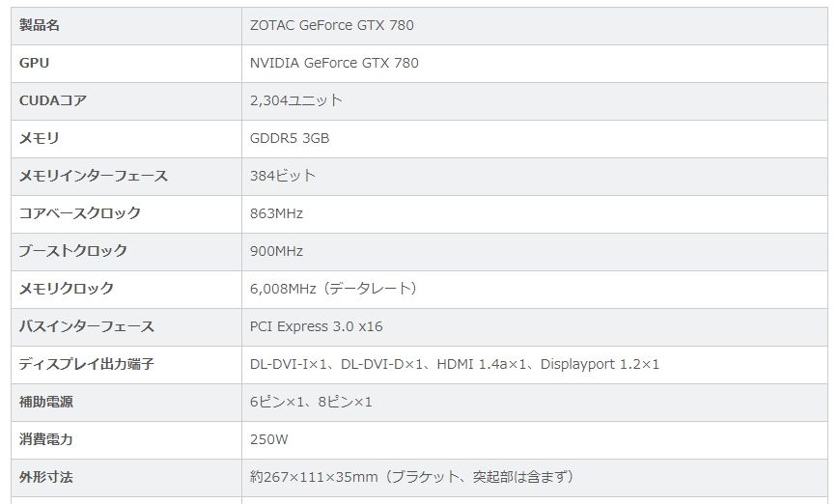The height and width of the screenshot is (504, 838).
Task: Select the 863MHz value
Action: [276, 213]
